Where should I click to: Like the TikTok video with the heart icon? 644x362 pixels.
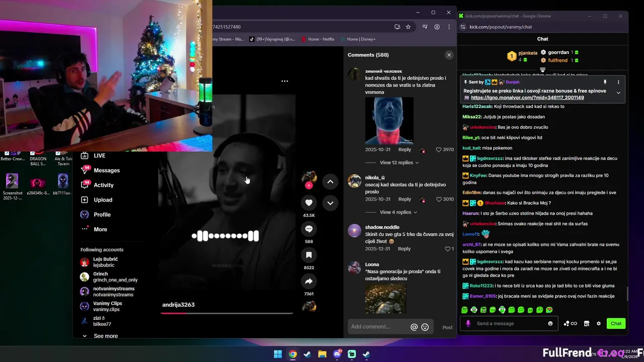(x=309, y=203)
